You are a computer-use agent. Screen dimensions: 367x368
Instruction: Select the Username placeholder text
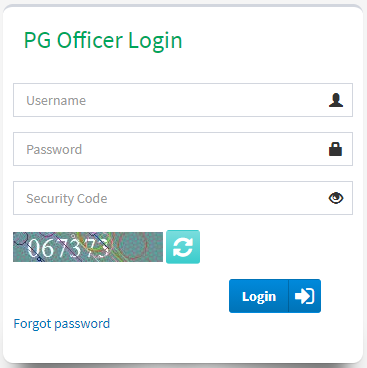56,100
